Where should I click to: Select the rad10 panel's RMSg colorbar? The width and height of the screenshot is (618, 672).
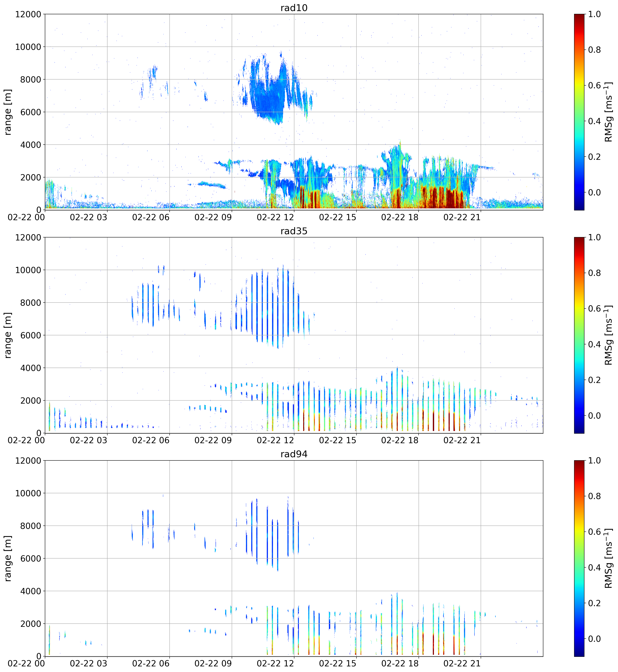point(579,112)
